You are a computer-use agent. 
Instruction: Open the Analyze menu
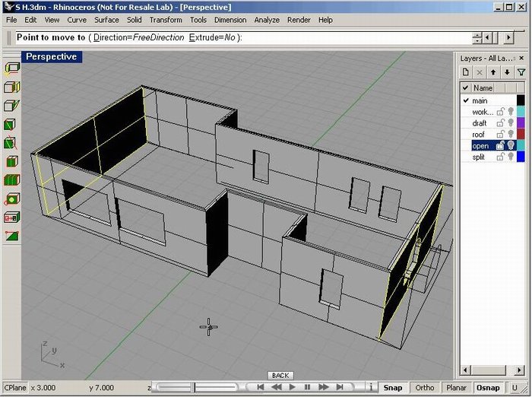(x=267, y=19)
